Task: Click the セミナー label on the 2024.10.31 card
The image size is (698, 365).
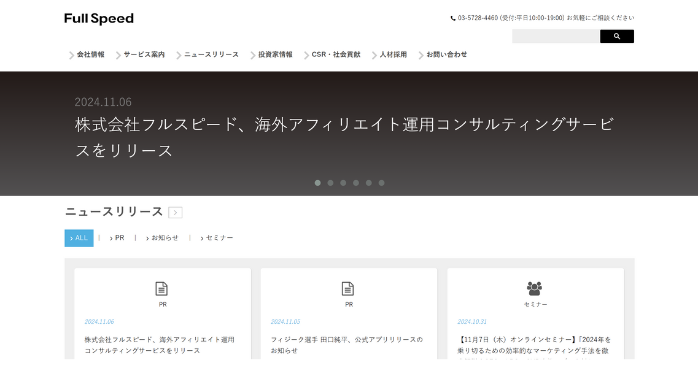Action: coord(536,305)
